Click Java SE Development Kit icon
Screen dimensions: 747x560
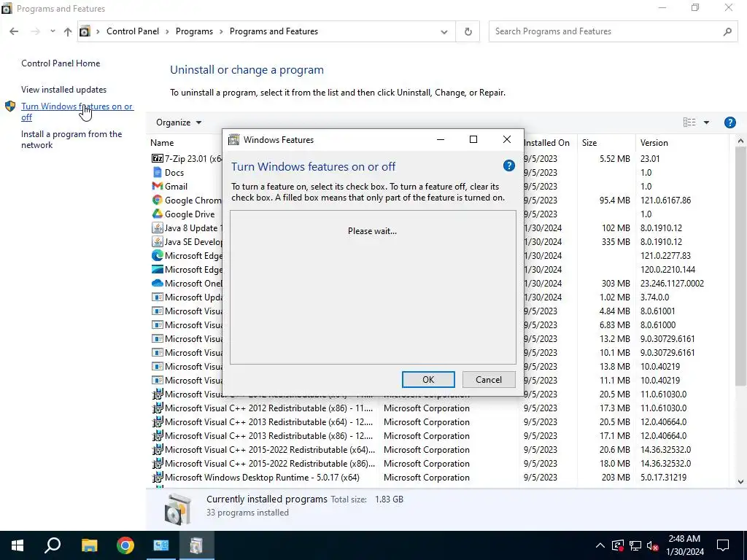coord(158,241)
